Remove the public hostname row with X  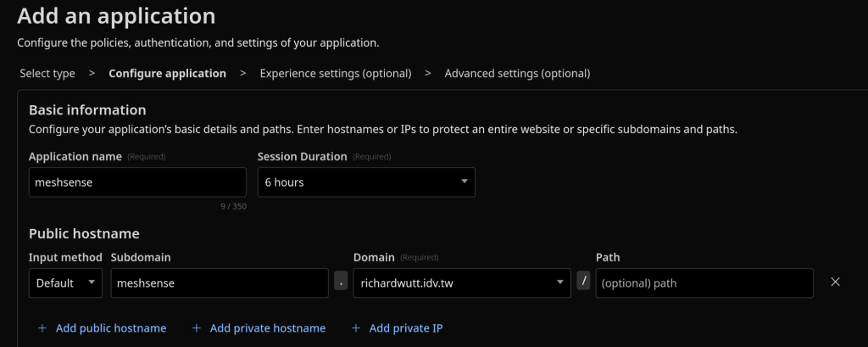(835, 283)
